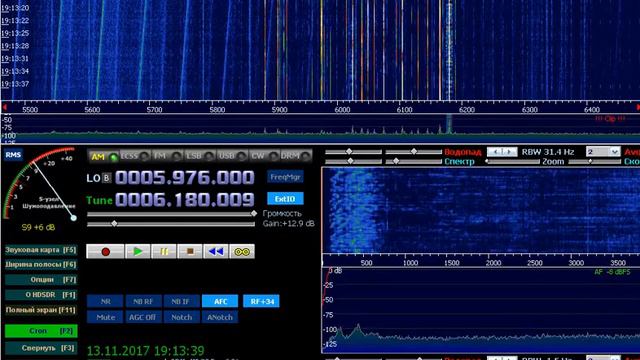Click the RMS indicator on S-meter
The image size is (640, 360).
[x=13, y=155]
